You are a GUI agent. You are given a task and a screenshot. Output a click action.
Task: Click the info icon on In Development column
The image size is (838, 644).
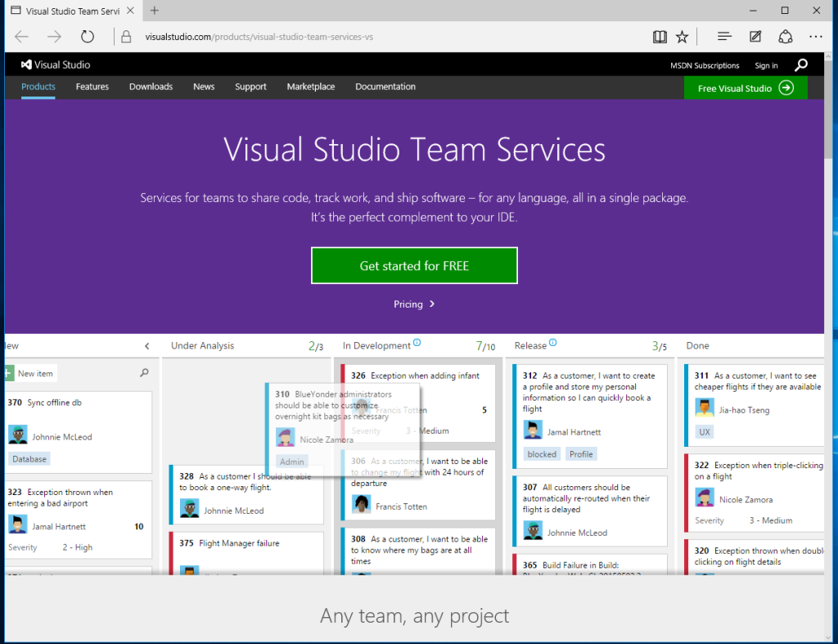point(417,343)
